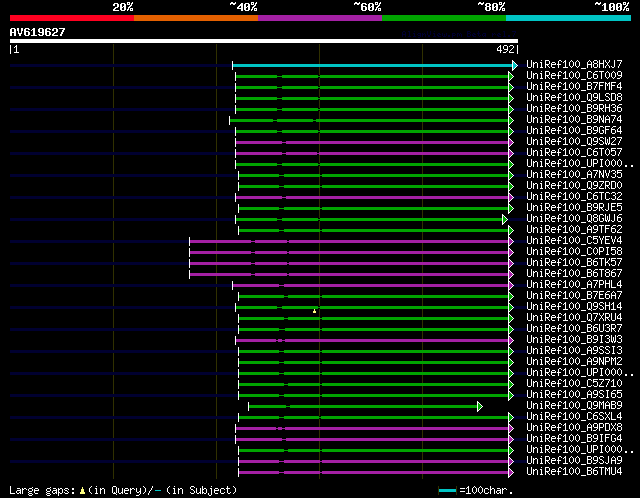Click the UniRef100_A9SI65 label
This screenshot has height=498, width=640.
[x=574, y=395]
